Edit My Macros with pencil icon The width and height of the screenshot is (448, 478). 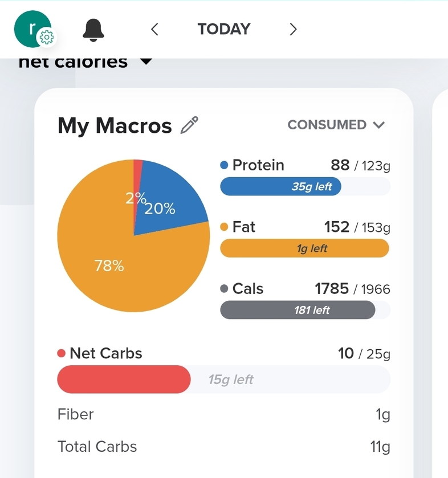coord(189,125)
